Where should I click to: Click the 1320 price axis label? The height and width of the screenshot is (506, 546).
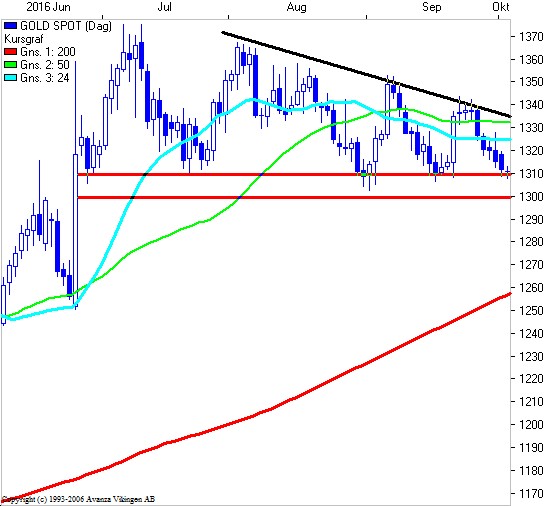click(x=531, y=150)
